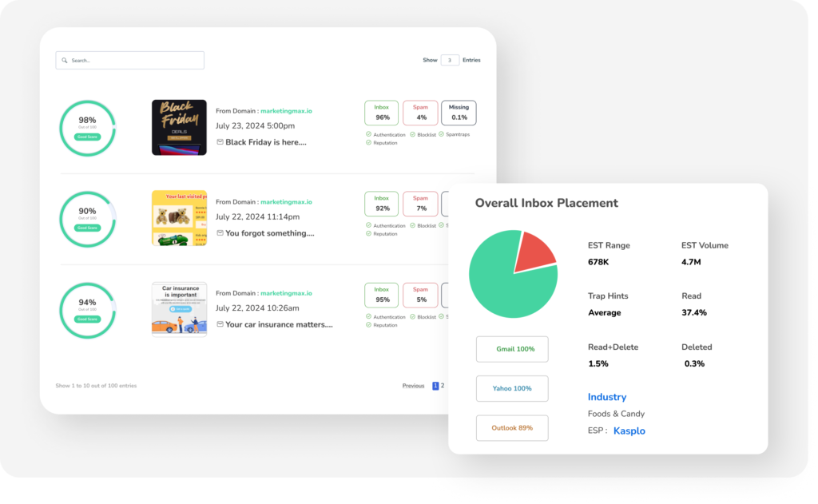
Task: Toggle Reputation check in third row
Action: coord(368,325)
